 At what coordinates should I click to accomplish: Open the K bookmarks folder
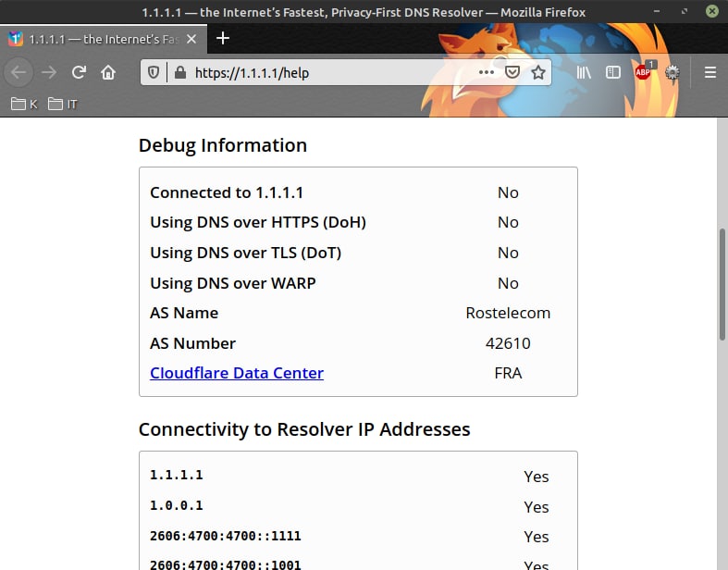pos(24,104)
